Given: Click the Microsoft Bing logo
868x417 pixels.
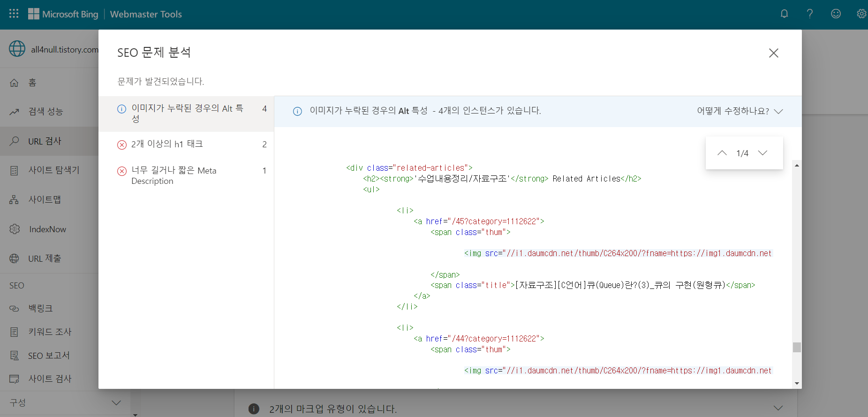Looking at the screenshot, I should [x=63, y=14].
